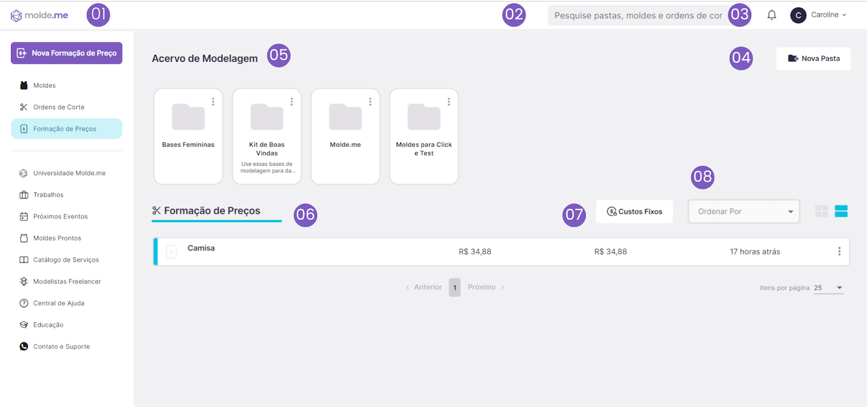Click the Contato e Suporte WhatsApp icon
Screen dimensions: 868x407
point(24,346)
